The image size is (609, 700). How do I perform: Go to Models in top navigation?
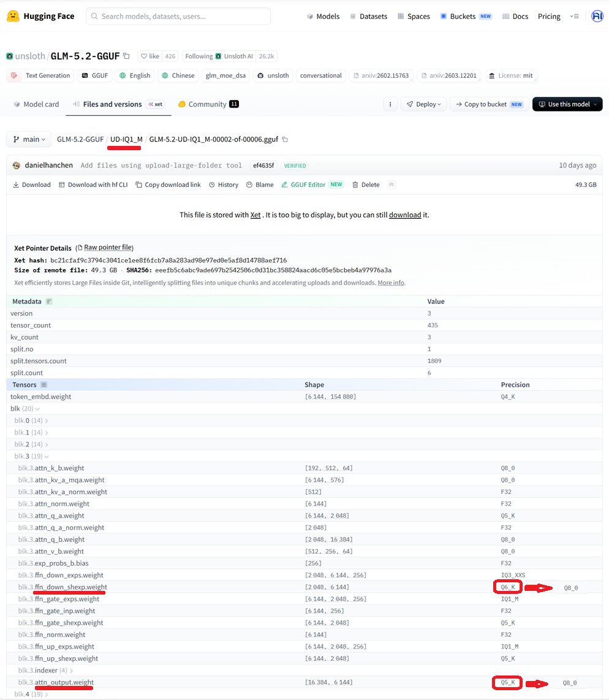(x=323, y=16)
